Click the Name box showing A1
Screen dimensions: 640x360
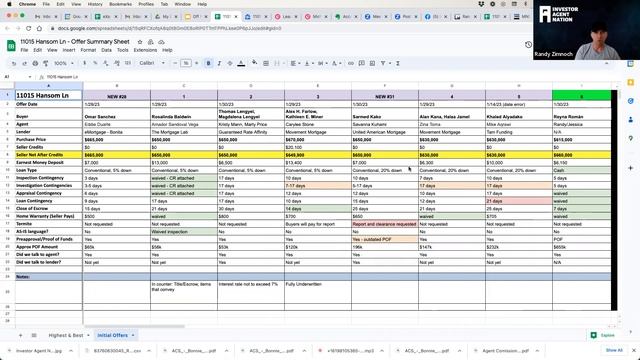pos(17,77)
